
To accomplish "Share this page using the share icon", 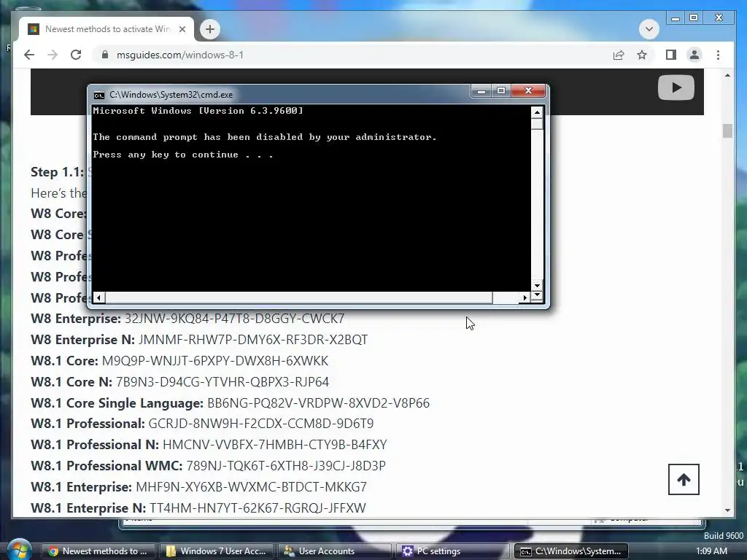I will click(619, 55).
